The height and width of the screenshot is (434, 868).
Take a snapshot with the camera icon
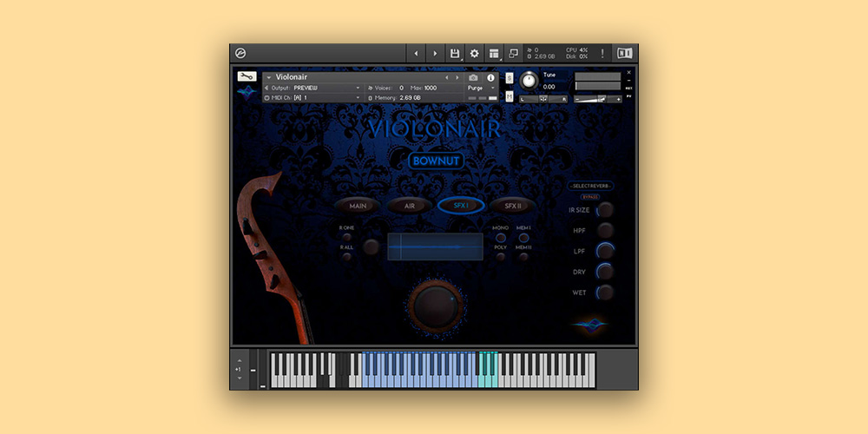click(x=473, y=77)
